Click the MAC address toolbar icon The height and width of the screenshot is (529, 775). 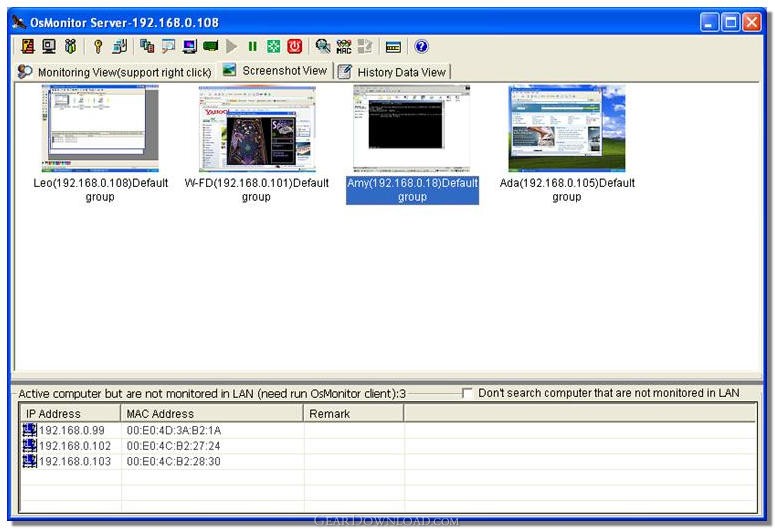tap(344, 46)
